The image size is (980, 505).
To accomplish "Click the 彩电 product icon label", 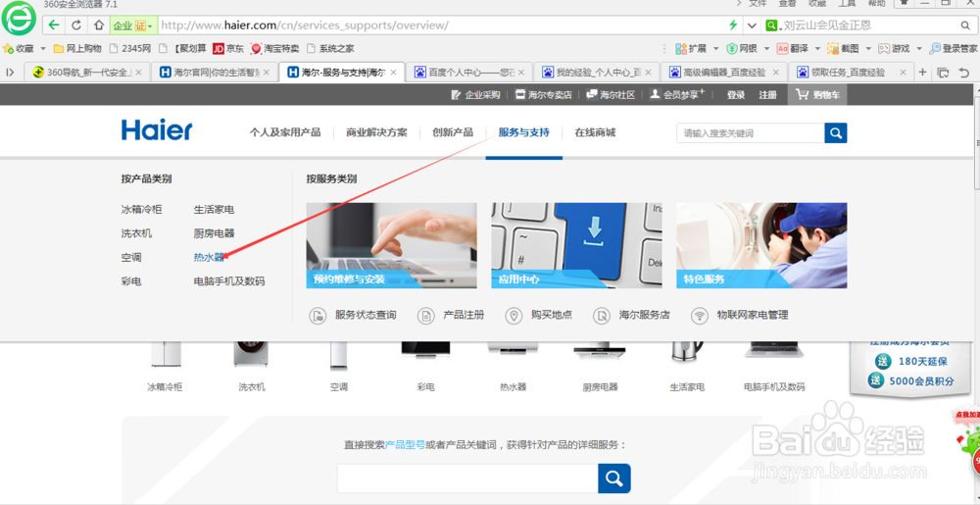I will click(425, 387).
